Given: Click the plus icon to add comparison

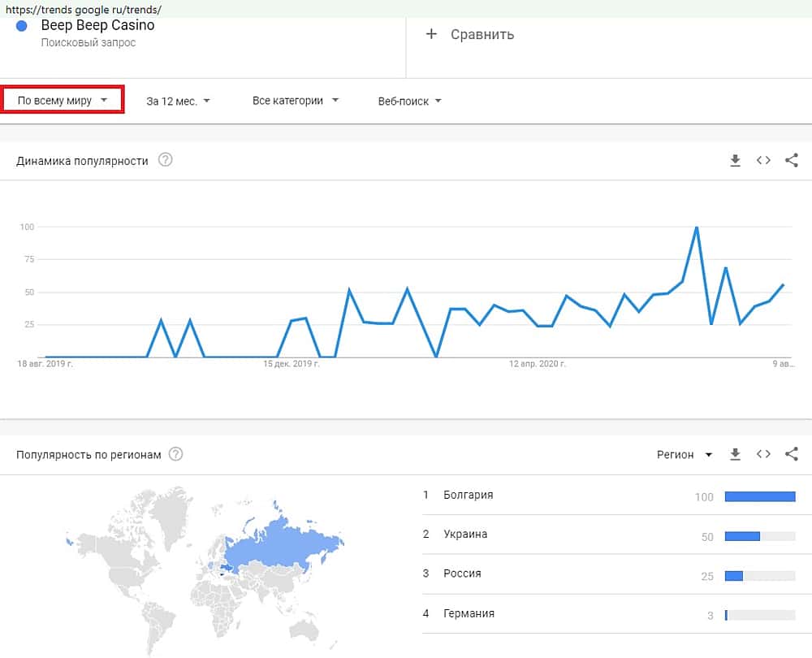Looking at the screenshot, I should tap(431, 34).
